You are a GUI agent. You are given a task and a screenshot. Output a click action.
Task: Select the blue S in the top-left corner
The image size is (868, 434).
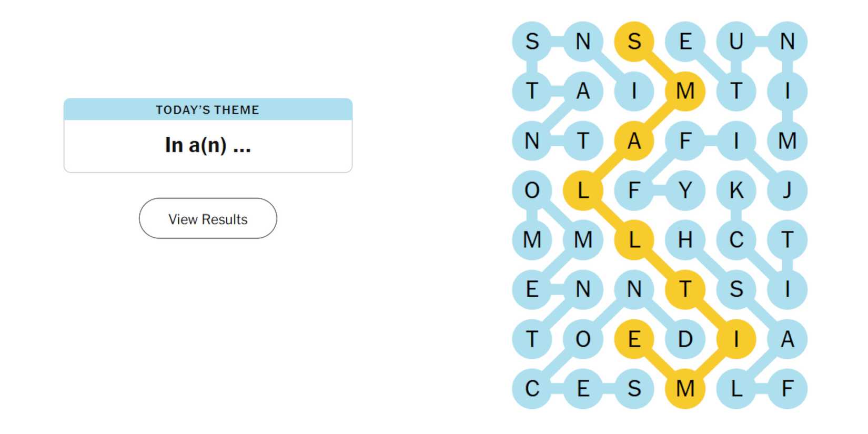tap(532, 42)
